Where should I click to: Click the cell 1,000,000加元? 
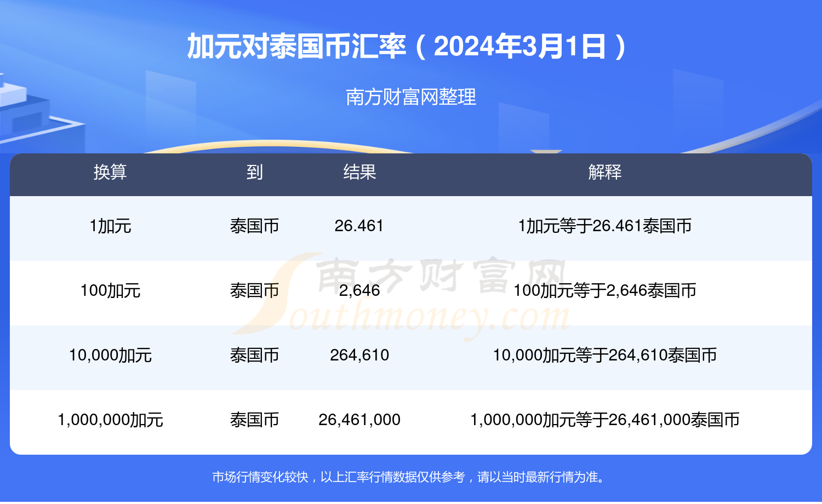pyautogui.click(x=110, y=420)
